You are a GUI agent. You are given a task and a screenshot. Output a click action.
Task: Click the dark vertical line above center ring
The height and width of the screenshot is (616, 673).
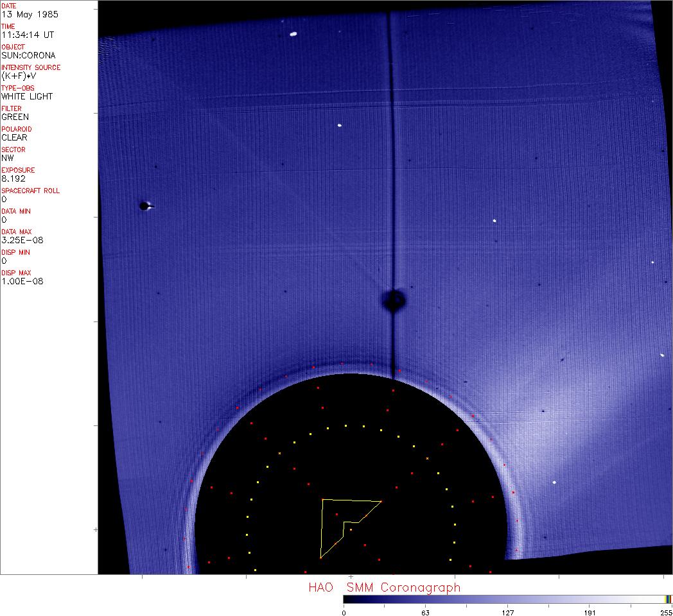coord(390,160)
